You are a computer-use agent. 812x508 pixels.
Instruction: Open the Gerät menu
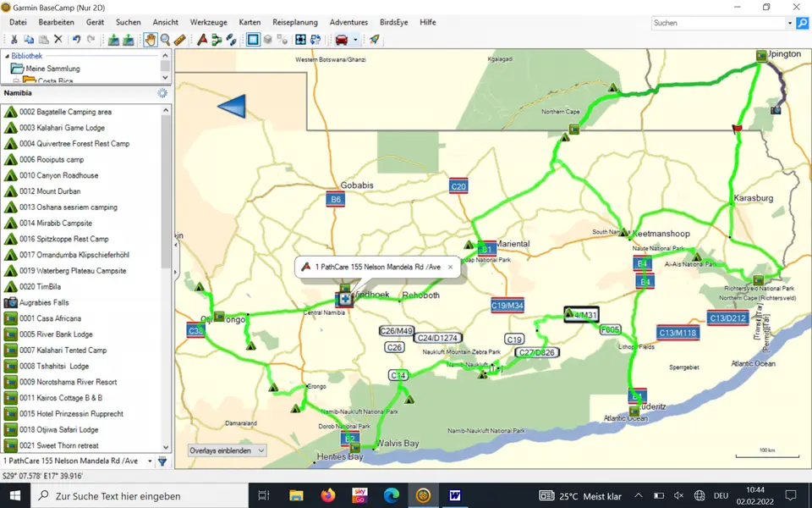click(x=95, y=22)
